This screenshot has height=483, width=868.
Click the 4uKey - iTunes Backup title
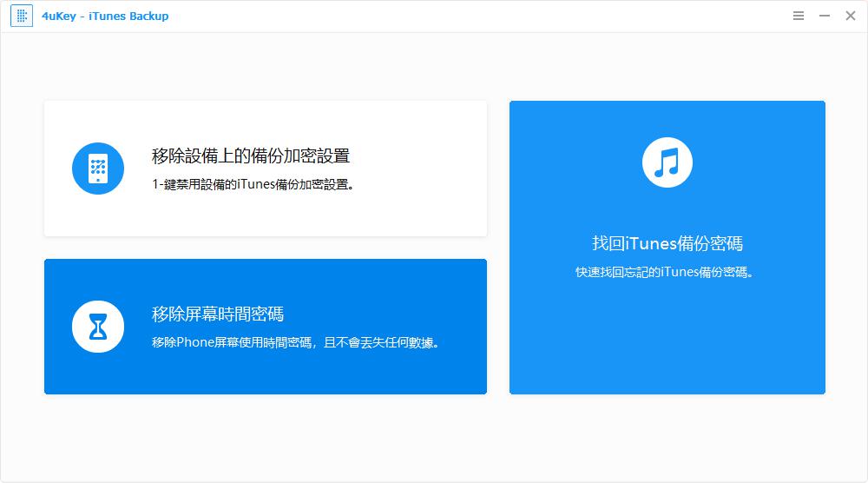(x=105, y=16)
